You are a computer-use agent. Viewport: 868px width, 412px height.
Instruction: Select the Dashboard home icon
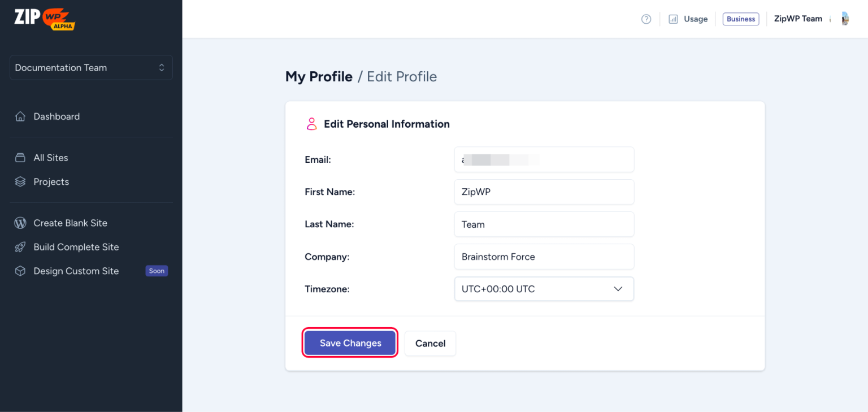click(20, 116)
